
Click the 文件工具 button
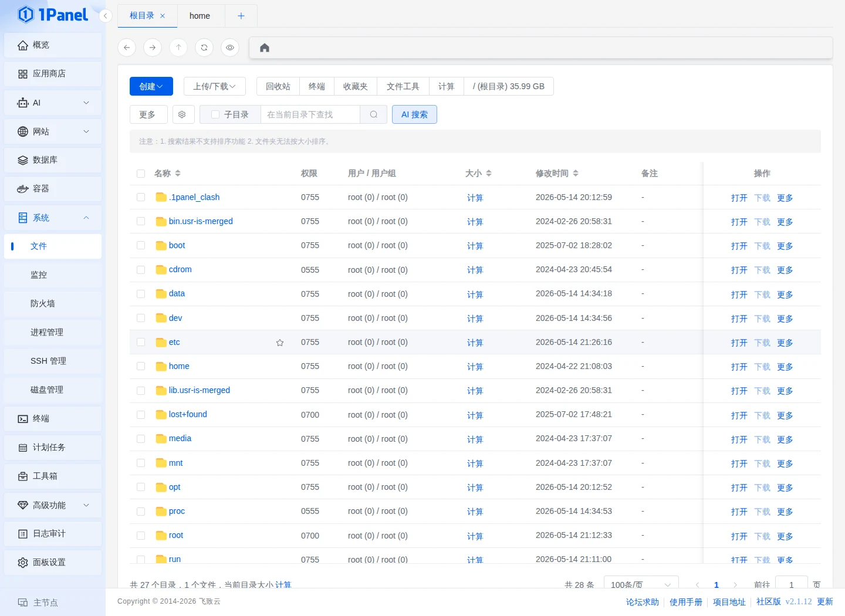(x=403, y=86)
